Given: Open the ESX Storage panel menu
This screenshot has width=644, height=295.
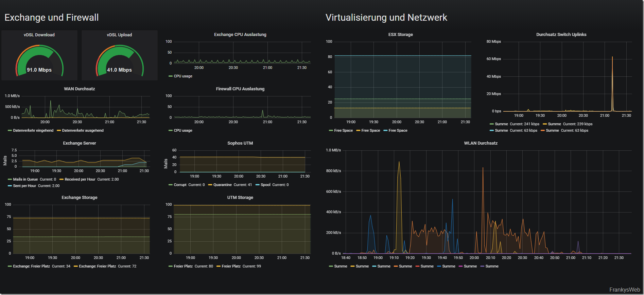Looking at the screenshot, I should 400,34.
